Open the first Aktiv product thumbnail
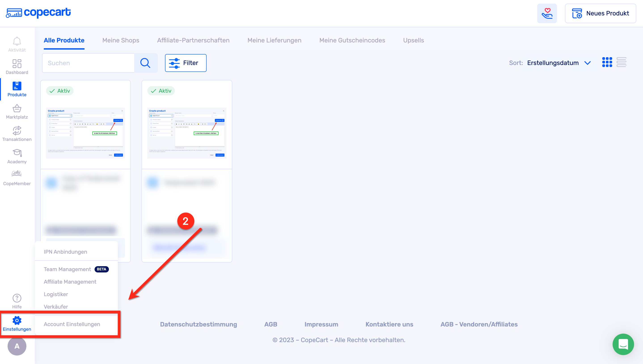This screenshot has width=643, height=364. coord(85,133)
